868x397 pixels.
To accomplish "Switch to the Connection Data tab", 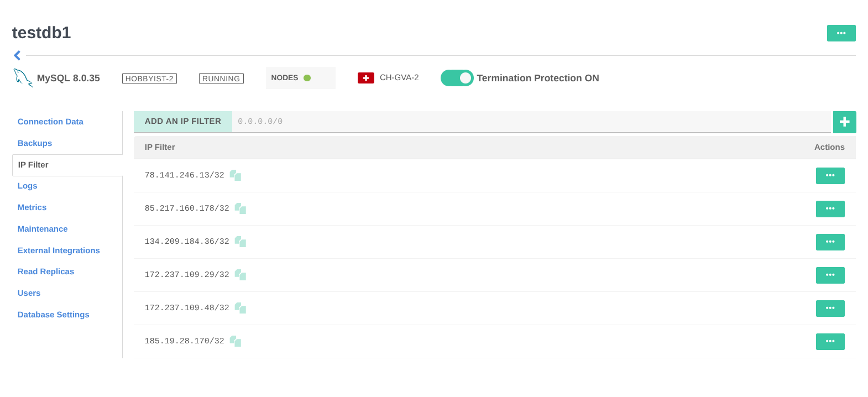I will pyautogui.click(x=50, y=122).
